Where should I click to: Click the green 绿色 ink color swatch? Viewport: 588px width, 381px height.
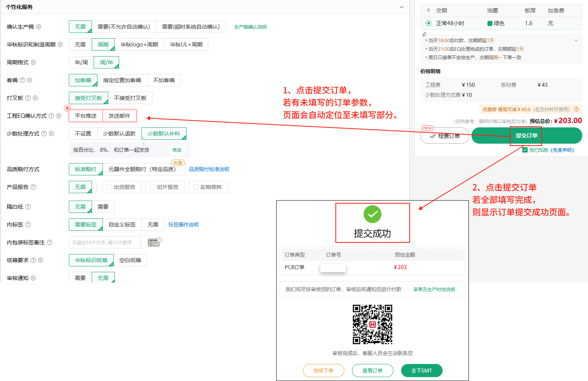(x=490, y=23)
